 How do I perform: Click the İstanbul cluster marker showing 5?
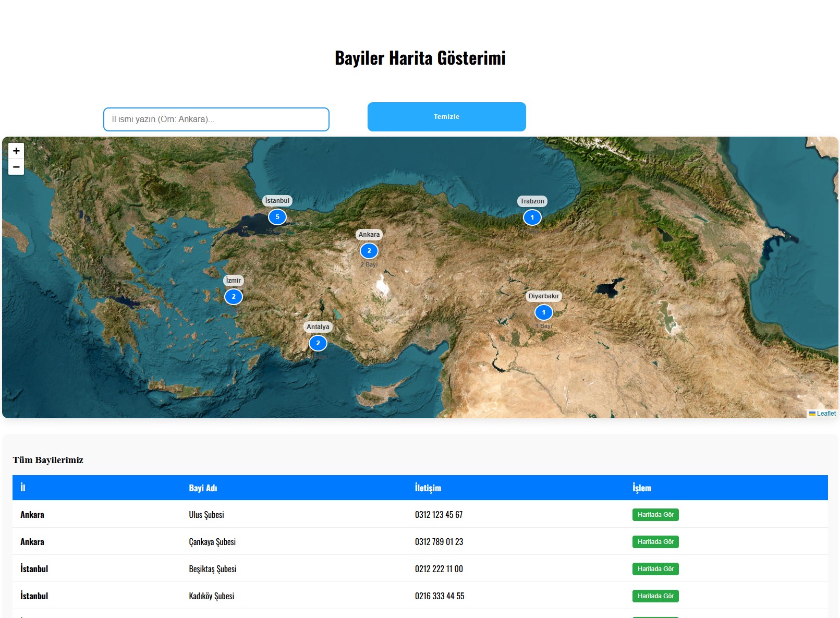click(x=277, y=216)
